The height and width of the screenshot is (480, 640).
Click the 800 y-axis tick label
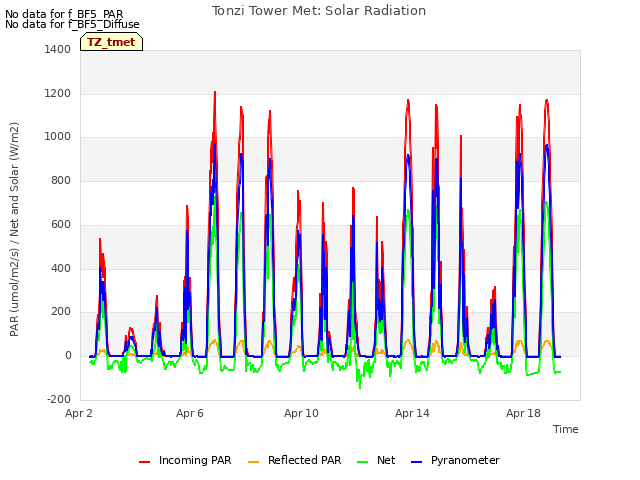point(61,180)
